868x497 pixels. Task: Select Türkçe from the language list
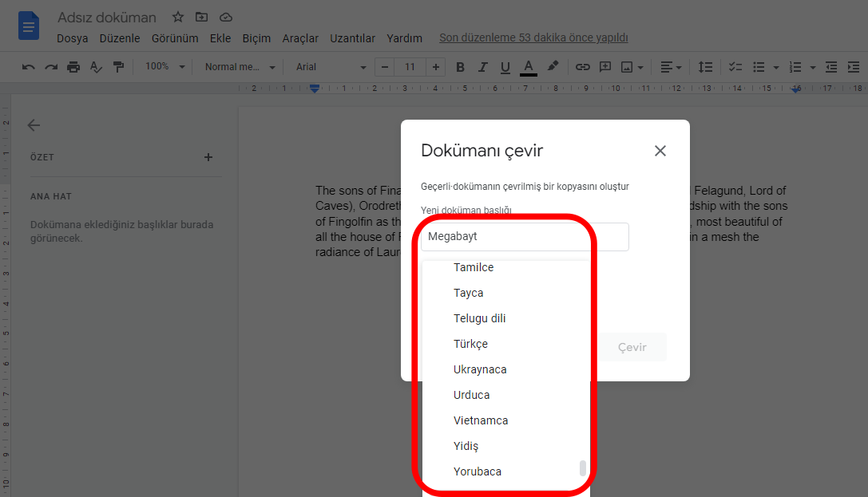(x=470, y=344)
